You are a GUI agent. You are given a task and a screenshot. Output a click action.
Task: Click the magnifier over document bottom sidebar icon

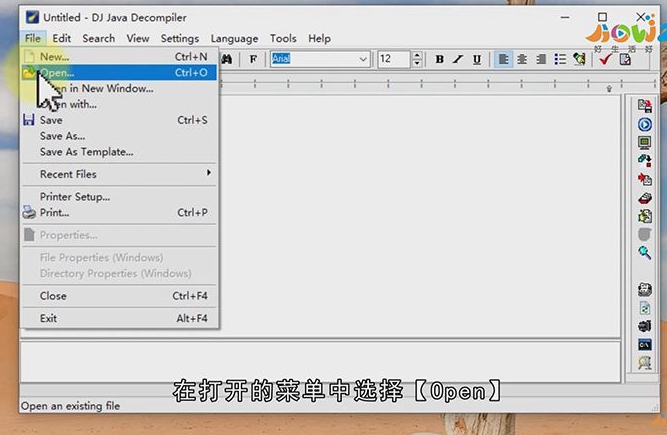644,363
